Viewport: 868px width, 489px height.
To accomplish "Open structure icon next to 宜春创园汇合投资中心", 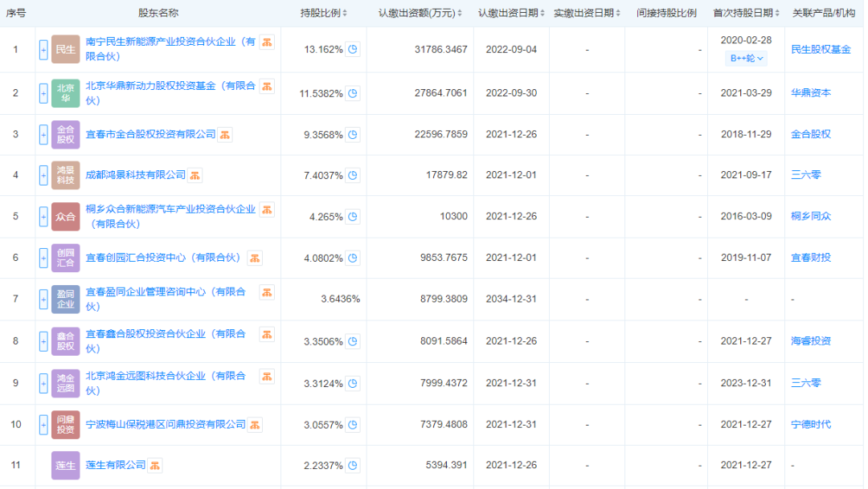I will click(255, 259).
